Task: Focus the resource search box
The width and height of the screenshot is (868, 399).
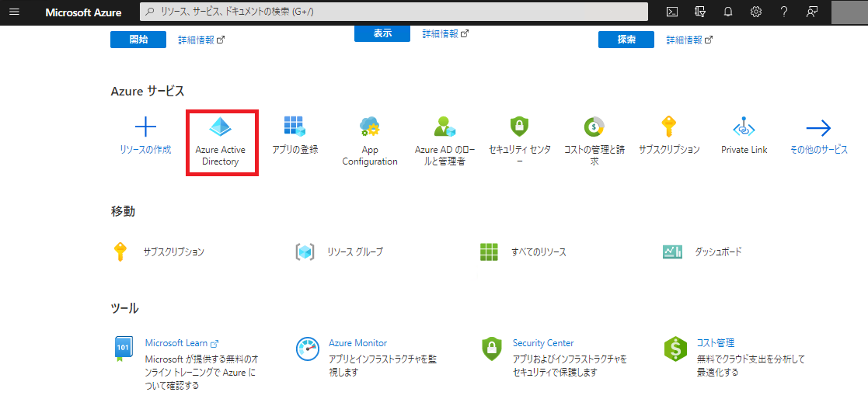Action: point(393,12)
